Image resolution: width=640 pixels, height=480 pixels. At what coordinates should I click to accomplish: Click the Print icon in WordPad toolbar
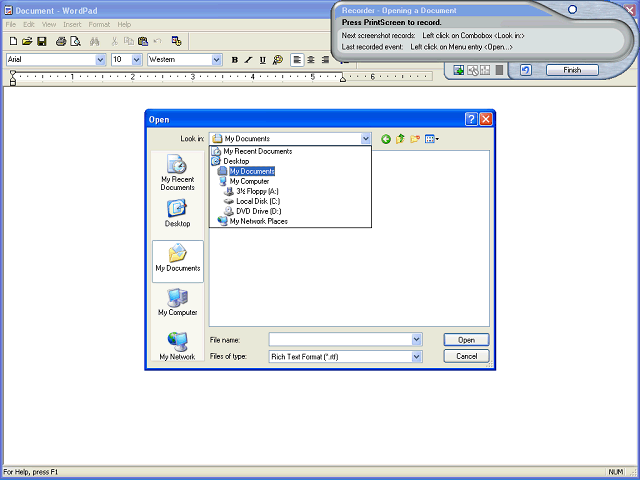coord(61,41)
